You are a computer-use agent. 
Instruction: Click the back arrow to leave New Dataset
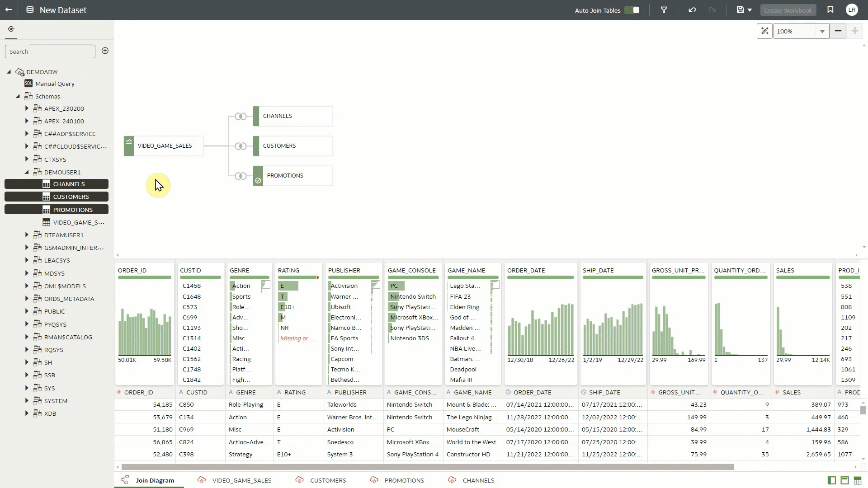pos(9,9)
